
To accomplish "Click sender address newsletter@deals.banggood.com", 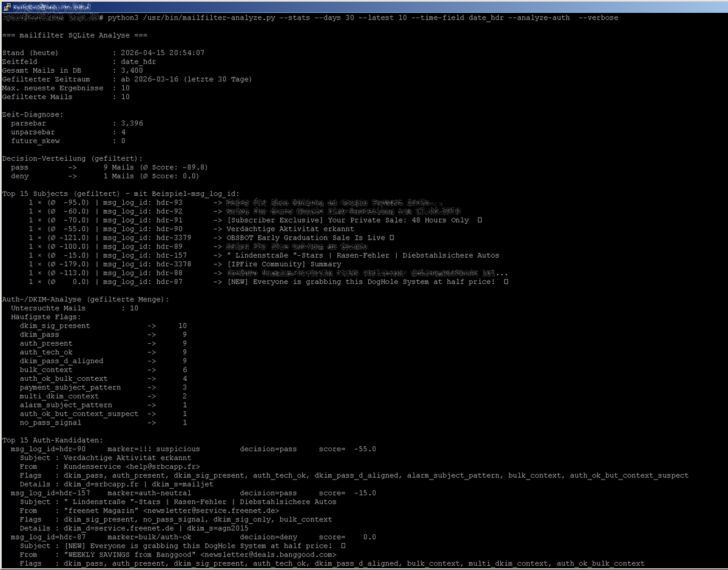I will click(268, 555).
